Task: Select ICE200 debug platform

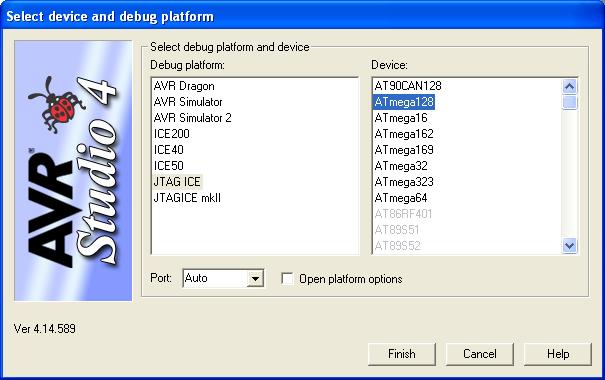Action: [171, 134]
